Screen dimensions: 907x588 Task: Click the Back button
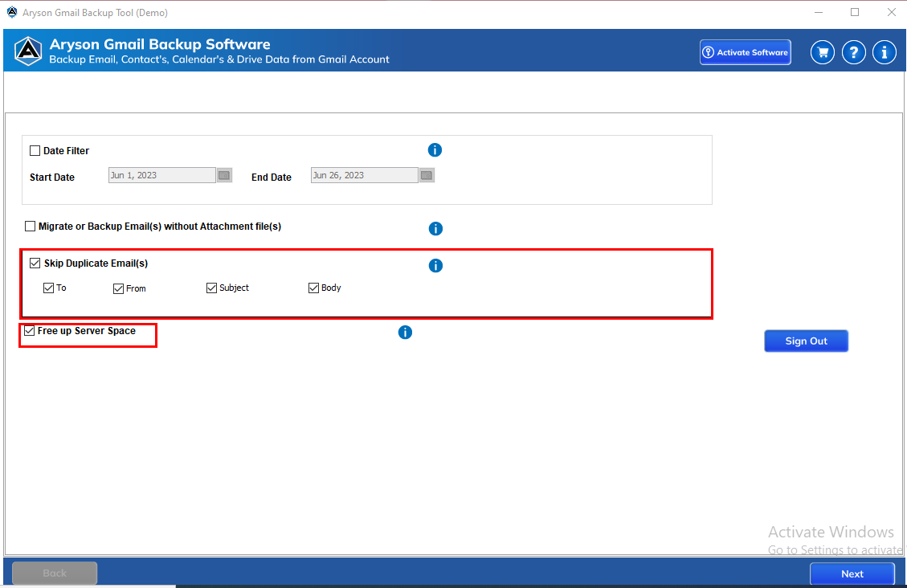point(55,573)
